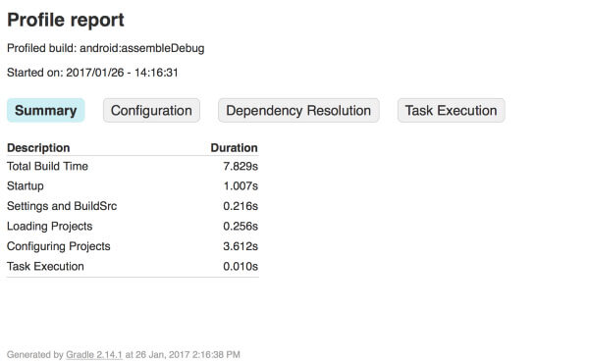Open the Summary tab
Viewport: 589px width, 364px height.
(46, 110)
